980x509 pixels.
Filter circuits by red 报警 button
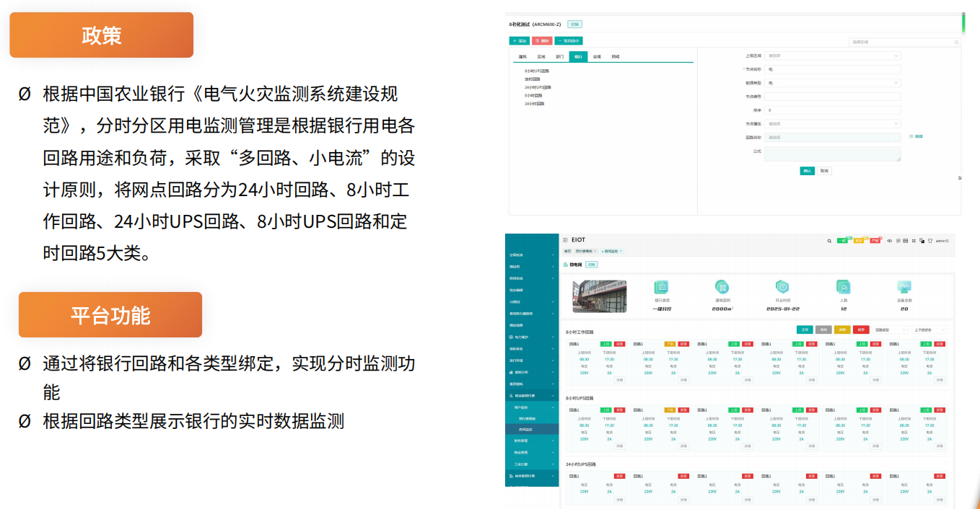click(x=861, y=329)
